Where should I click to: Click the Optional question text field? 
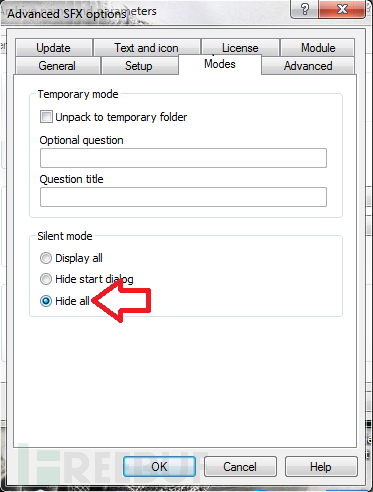(x=183, y=158)
